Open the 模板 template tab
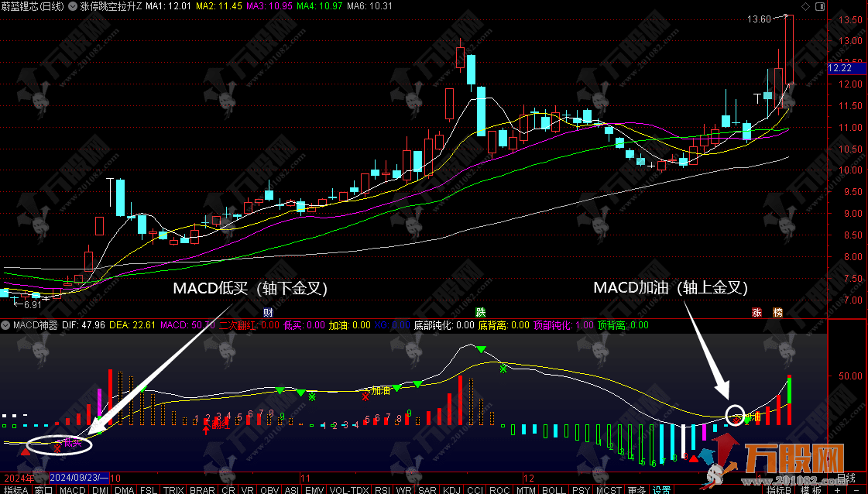Viewport: 868px width, 494px height. point(811,489)
